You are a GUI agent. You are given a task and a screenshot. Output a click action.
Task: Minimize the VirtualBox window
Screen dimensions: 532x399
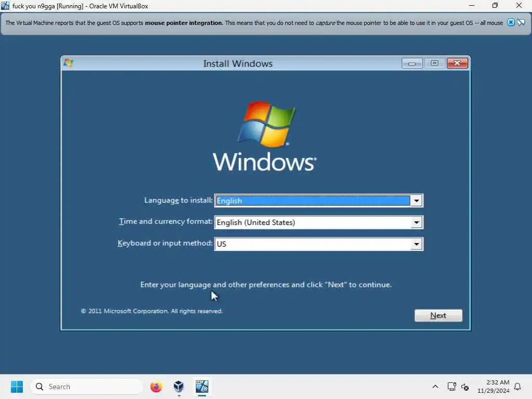472,5
